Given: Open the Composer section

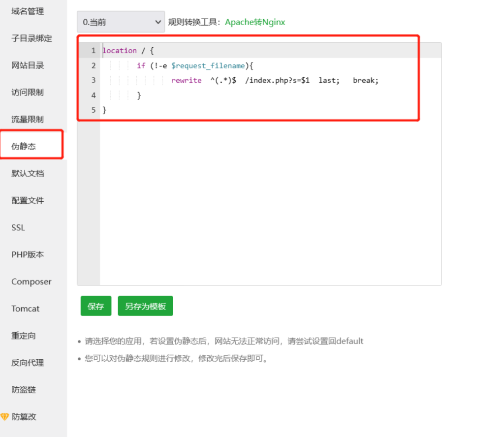Looking at the screenshot, I should (x=31, y=281).
